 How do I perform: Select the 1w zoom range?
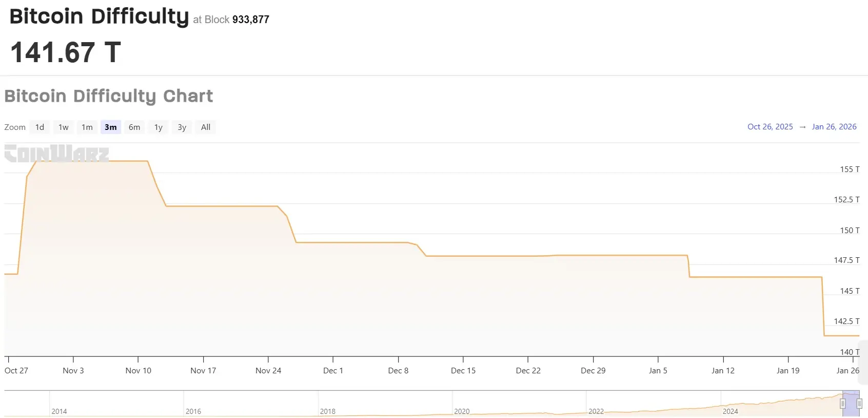[63, 127]
